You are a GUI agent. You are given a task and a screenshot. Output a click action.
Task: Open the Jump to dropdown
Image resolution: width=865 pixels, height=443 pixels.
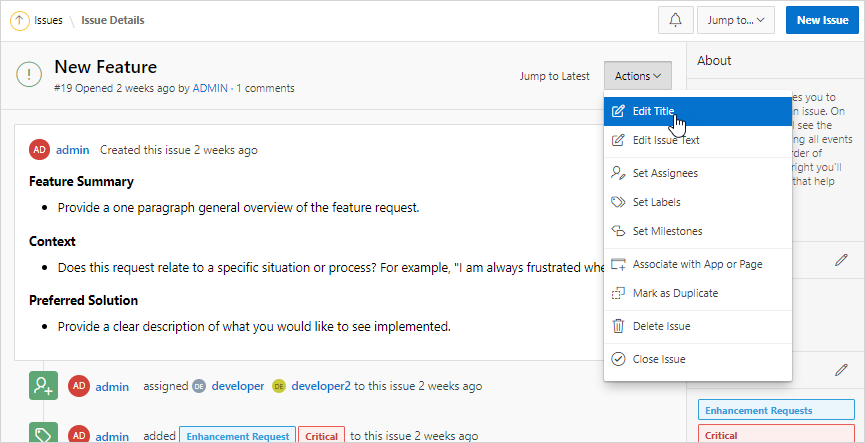click(x=735, y=20)
